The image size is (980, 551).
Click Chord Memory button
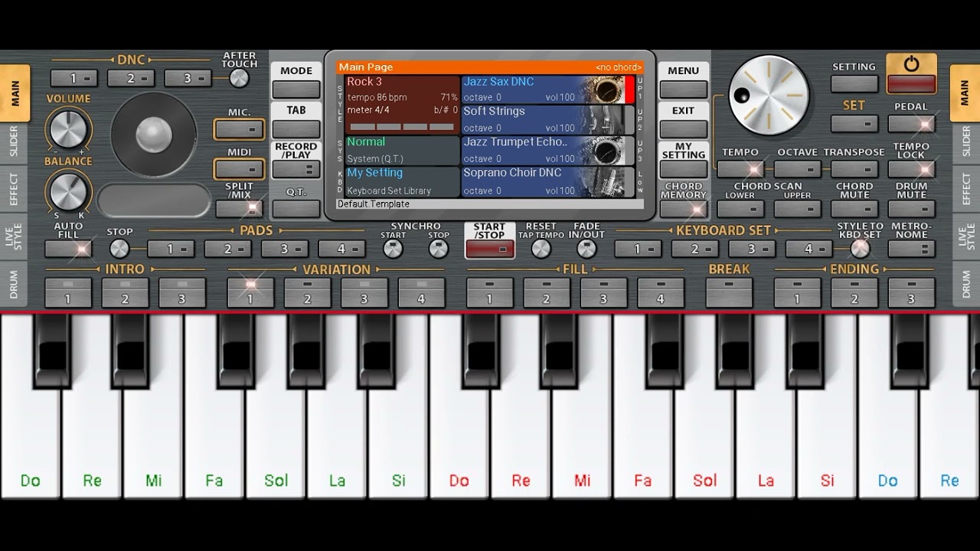(x=684, y=208)
